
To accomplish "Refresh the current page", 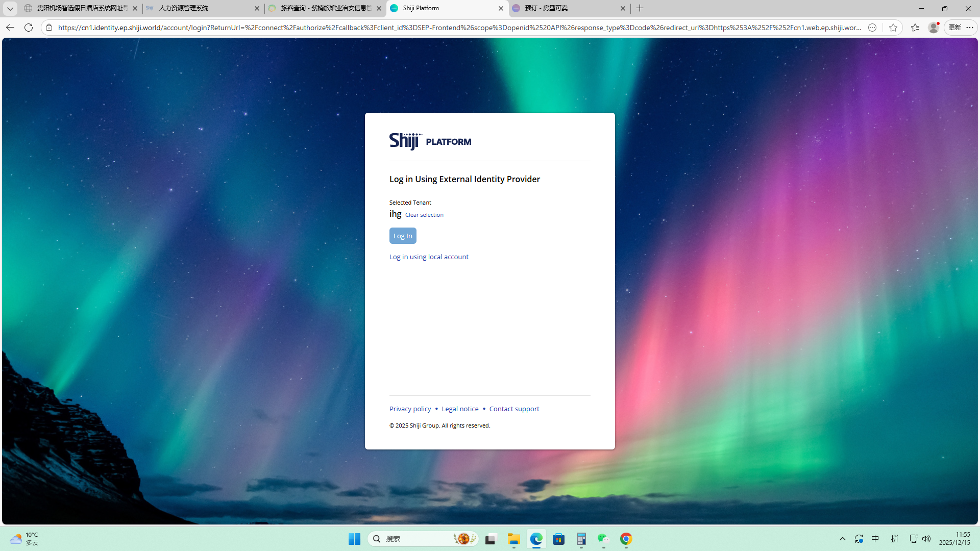I will pyautogui.click(x=29, y=28).
